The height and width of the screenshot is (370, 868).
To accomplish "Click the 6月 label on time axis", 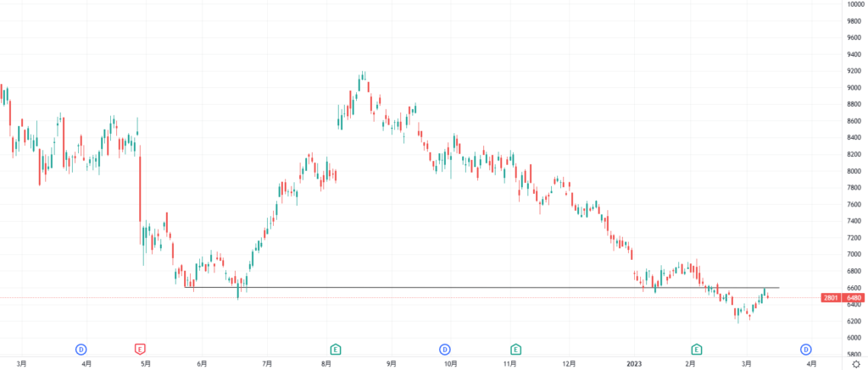I will coord(202,363).
